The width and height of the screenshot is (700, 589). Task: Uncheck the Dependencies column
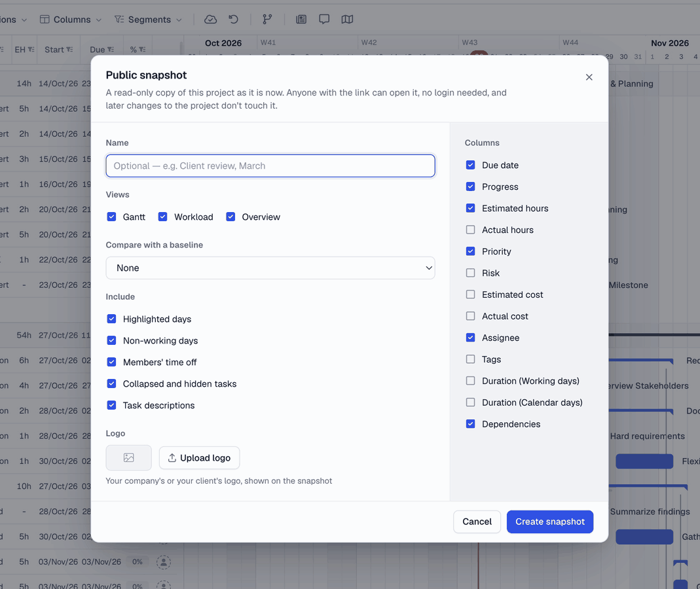point(471,424)
